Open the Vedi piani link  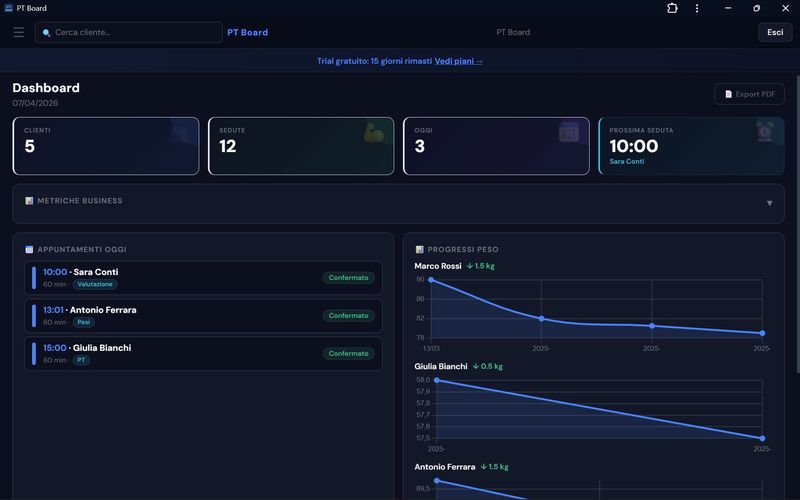click(x=459, y=61)
